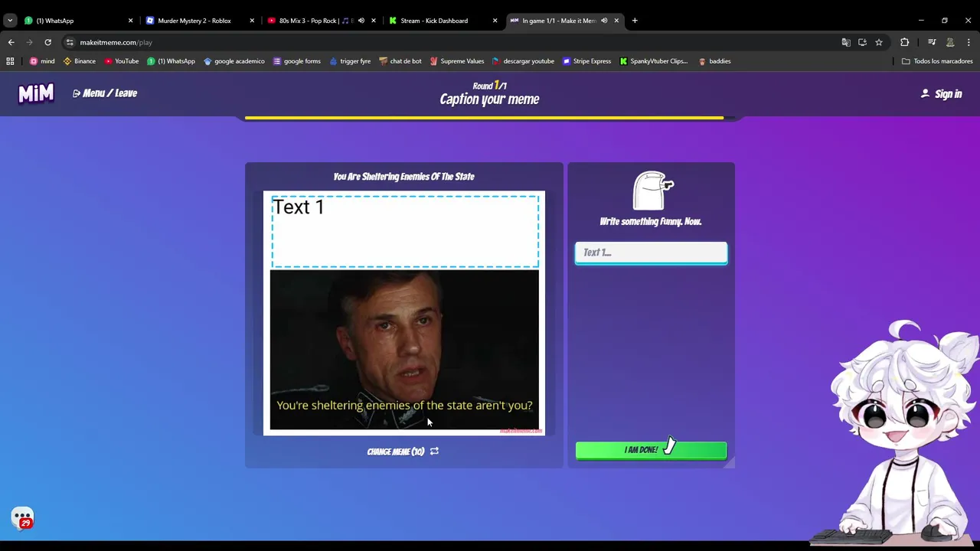This screenshot has width=980, height=551.
Task: Open the descargar youtube bookmark
Action: [523, 61]
